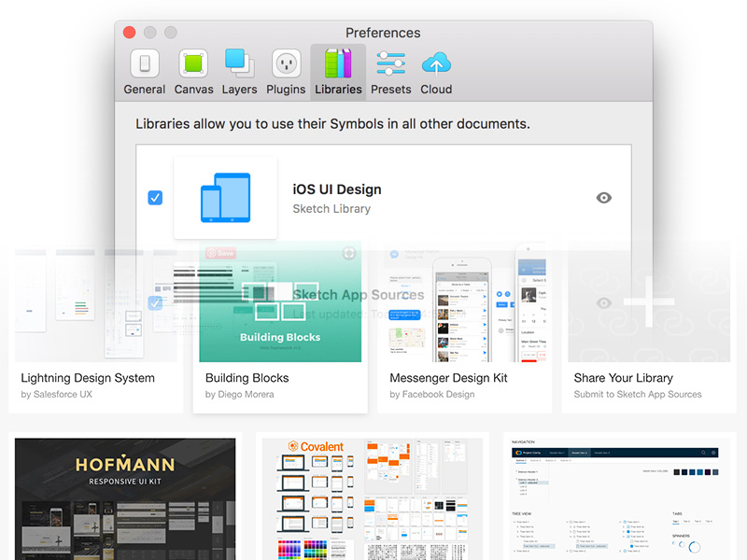
Task: Click by Facebook Design author text
Action: click(x=432, y=394)
